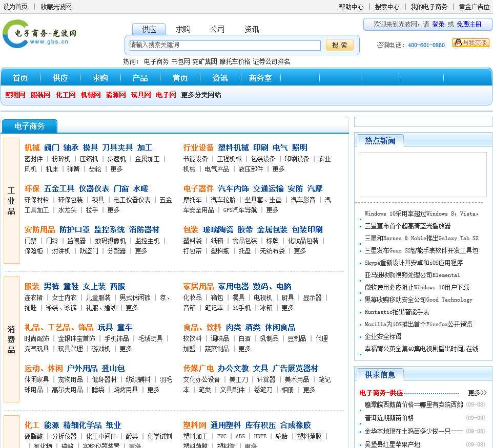
Task: Open news Runtastic推出智能手表
Action: pos(397,312)
